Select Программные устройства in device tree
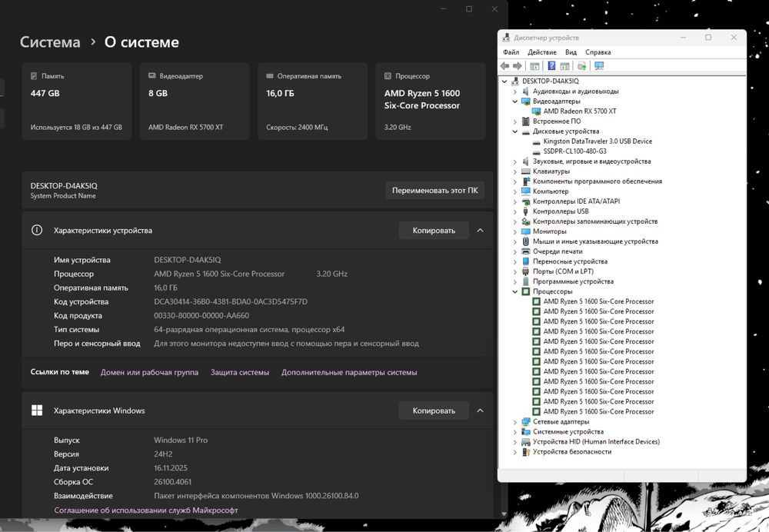This screenshot has width=769, height=532. coord(573,281)
